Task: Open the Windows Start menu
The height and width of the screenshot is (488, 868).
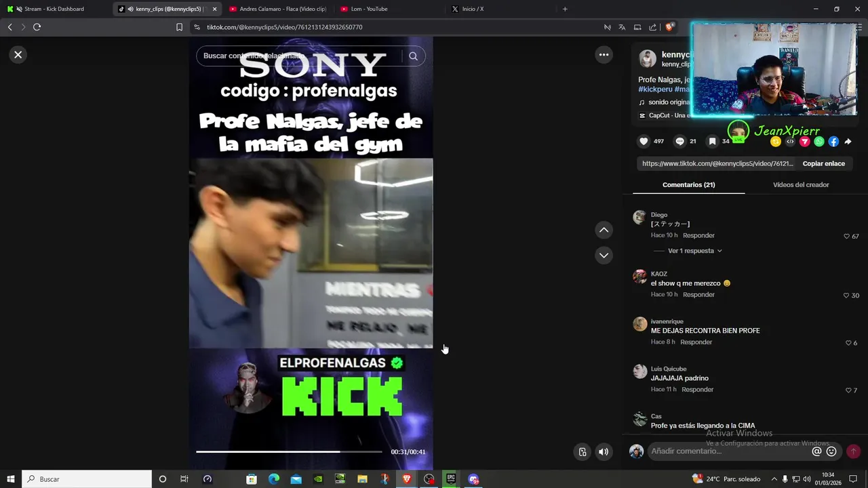Action: coord(11,479)
